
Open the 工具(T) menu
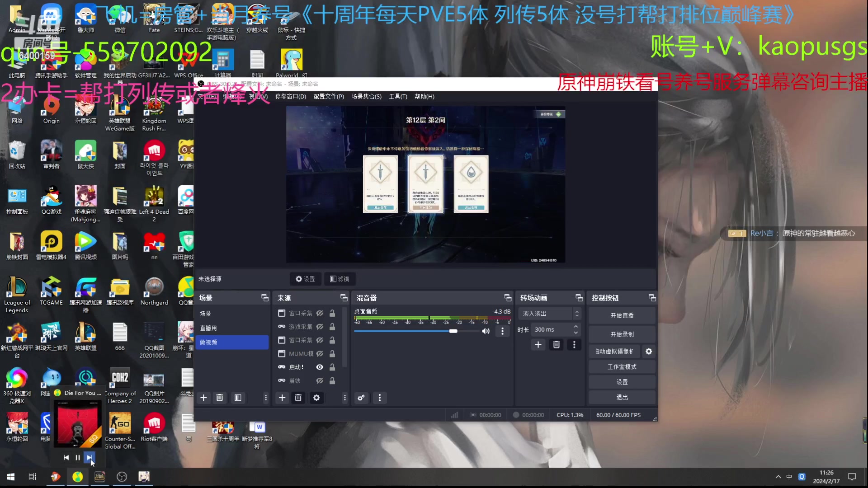click(x=398, y=96)
